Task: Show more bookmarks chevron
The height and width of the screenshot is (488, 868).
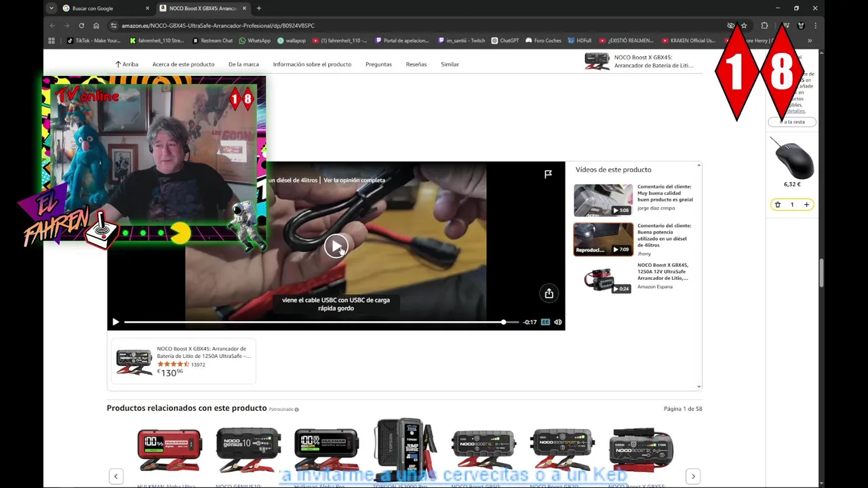Action: coord(809,41)
